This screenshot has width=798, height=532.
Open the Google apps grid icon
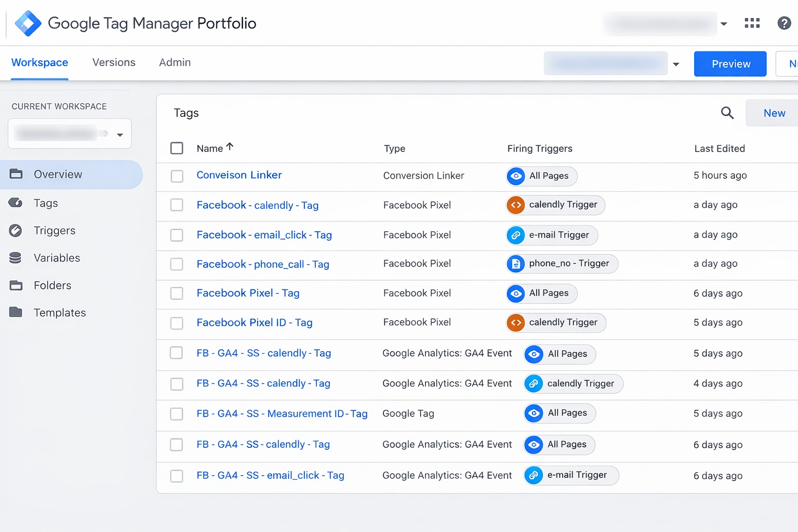752,23
